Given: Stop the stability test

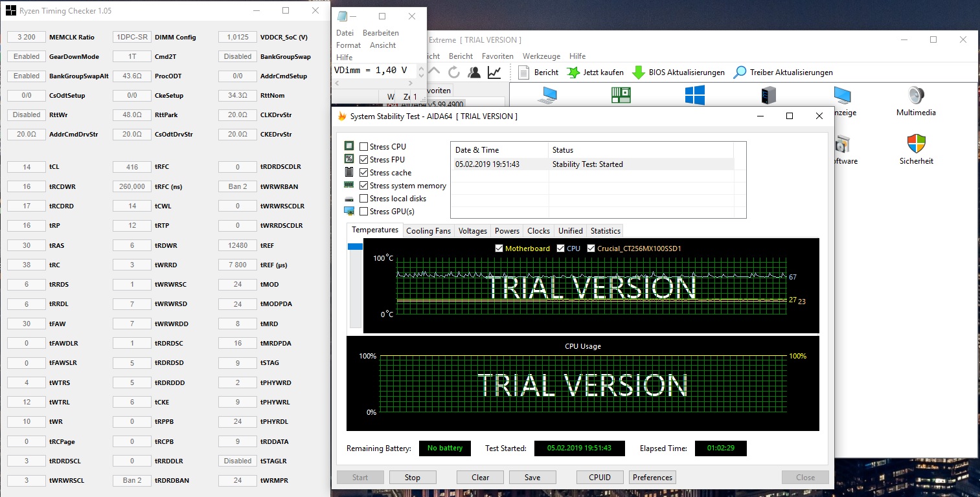Looking at the screenshot, I should pyautogui.click(x=413, y=478).
